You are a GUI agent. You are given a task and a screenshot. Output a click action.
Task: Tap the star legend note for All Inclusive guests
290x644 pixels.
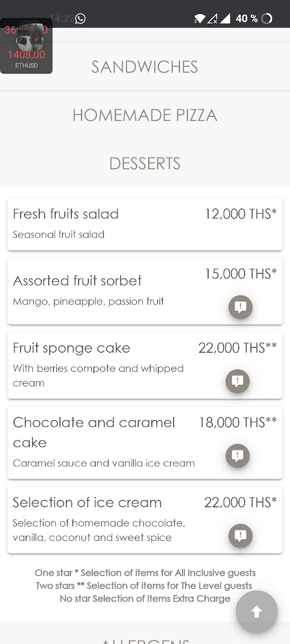pyautogui.click(x=145, y=573)
